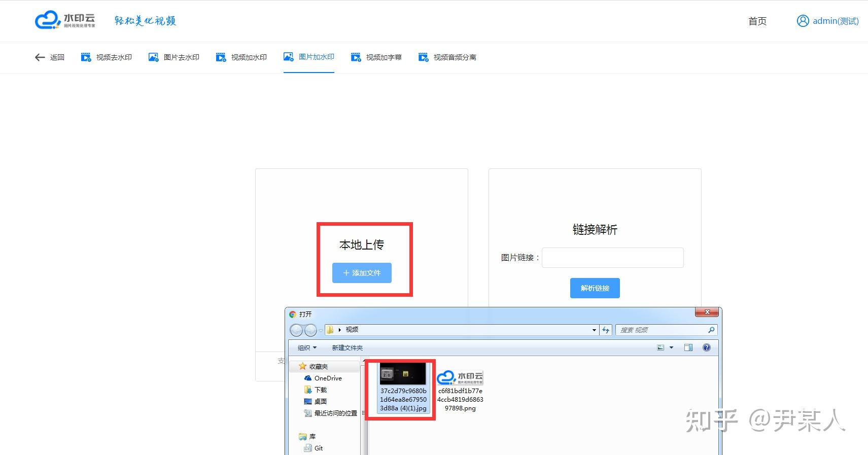
Task: Focus the 图片链接 input field
Action: click(612, 258)
